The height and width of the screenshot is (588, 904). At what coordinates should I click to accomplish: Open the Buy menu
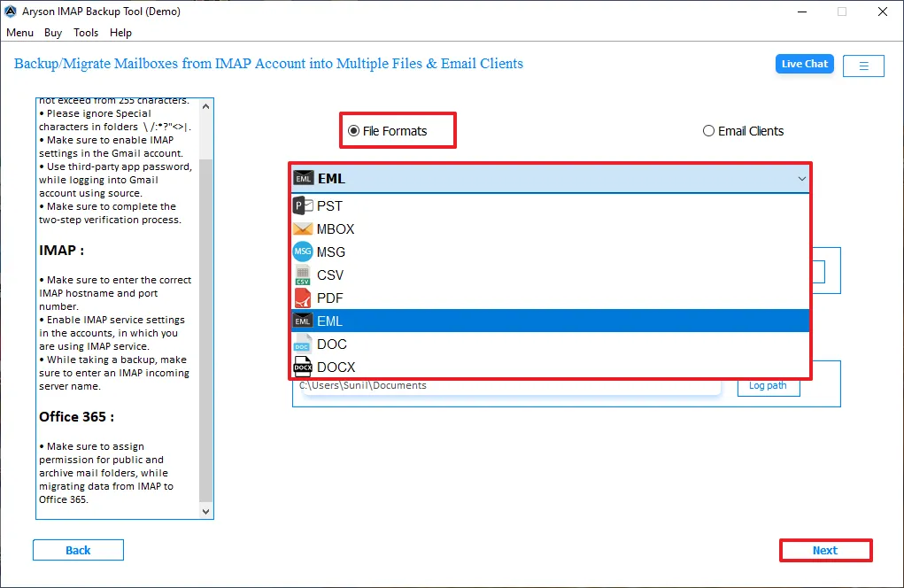(53, 33)
